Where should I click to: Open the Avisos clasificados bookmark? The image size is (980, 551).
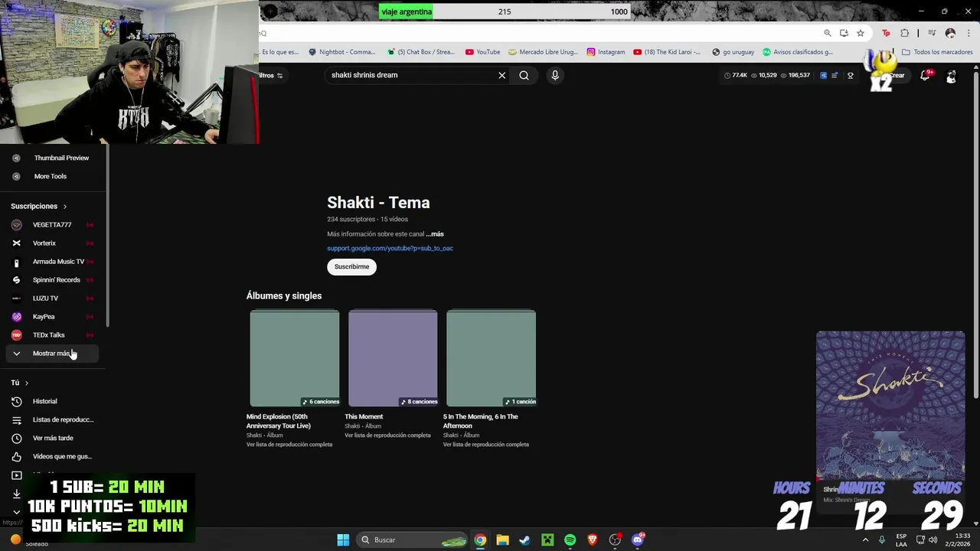[797, 52]
